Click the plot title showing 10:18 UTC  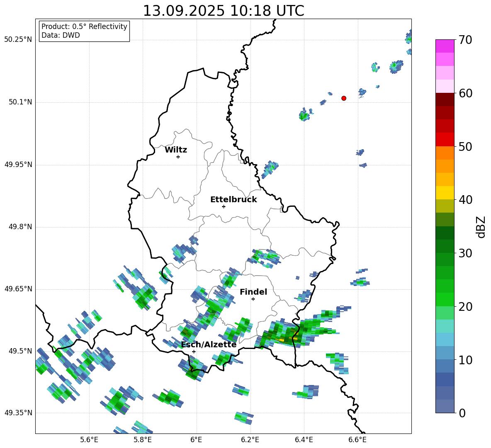click(223, 11)
